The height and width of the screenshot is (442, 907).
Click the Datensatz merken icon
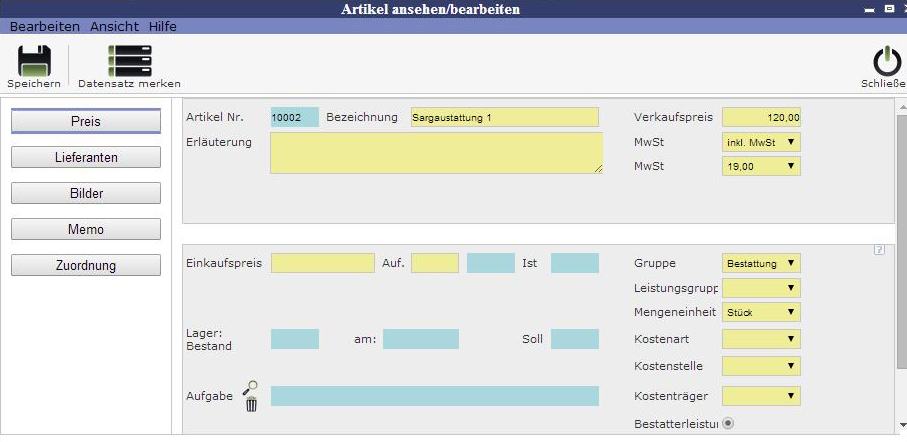point(129,62)
